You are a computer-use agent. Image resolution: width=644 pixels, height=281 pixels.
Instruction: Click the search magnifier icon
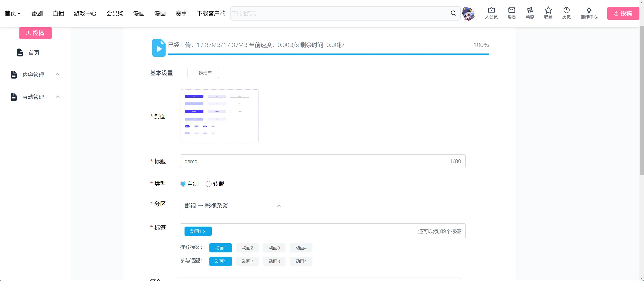454,13
